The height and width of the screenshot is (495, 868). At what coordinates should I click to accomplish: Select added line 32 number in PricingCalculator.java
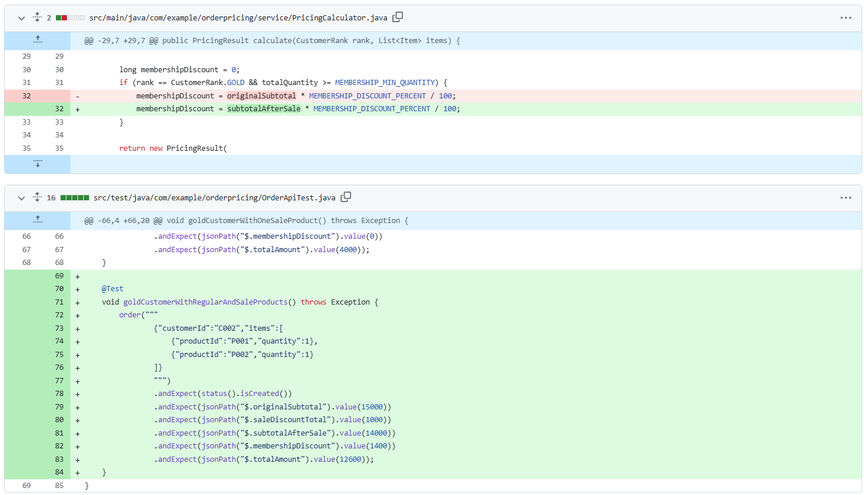tap(59, 109)
